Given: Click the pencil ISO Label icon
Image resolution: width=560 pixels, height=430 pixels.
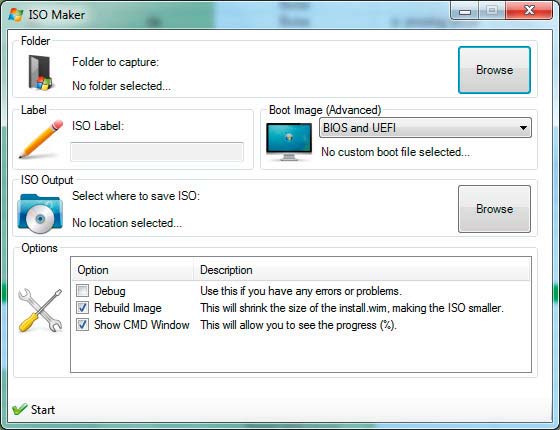Looking at the screenshot, I should click(41, 139).
